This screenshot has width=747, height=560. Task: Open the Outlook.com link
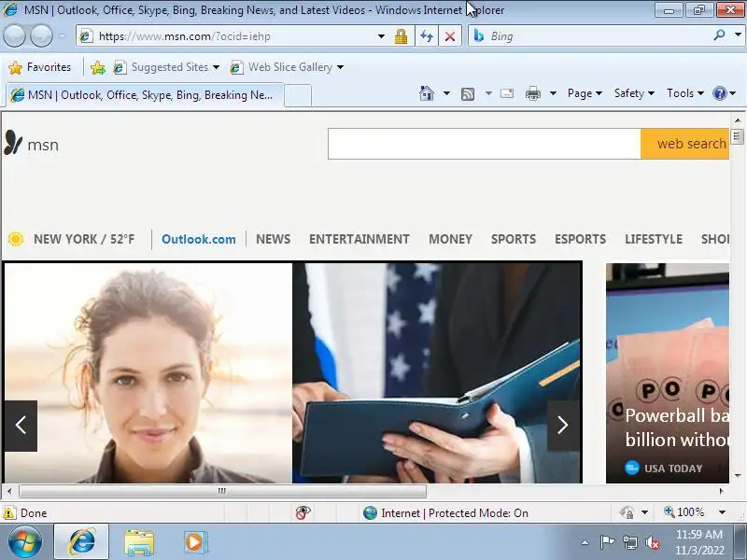(x=199, y=239)
